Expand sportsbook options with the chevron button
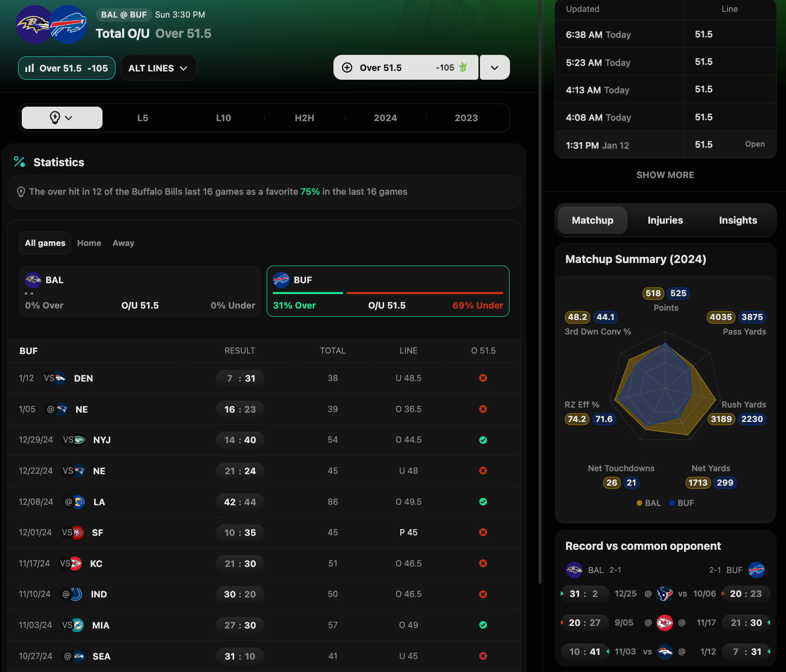This screenshot has width=786, height=672. coord(494,67)
